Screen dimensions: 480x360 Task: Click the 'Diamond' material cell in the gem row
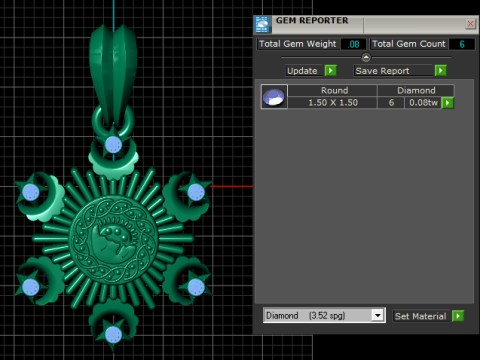pyautogui.click(x=416, y=91)
